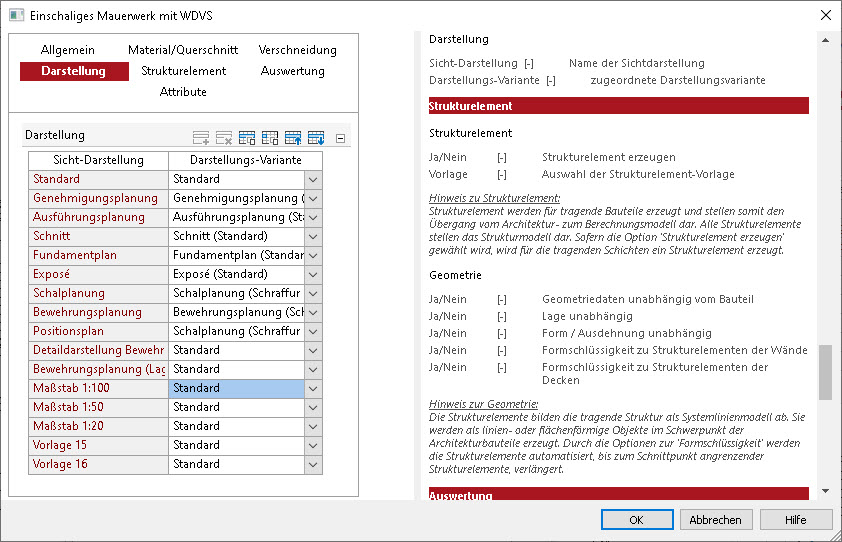
Task: Open the dropdown for Vorlage 16 row
Action: point(313,464)
